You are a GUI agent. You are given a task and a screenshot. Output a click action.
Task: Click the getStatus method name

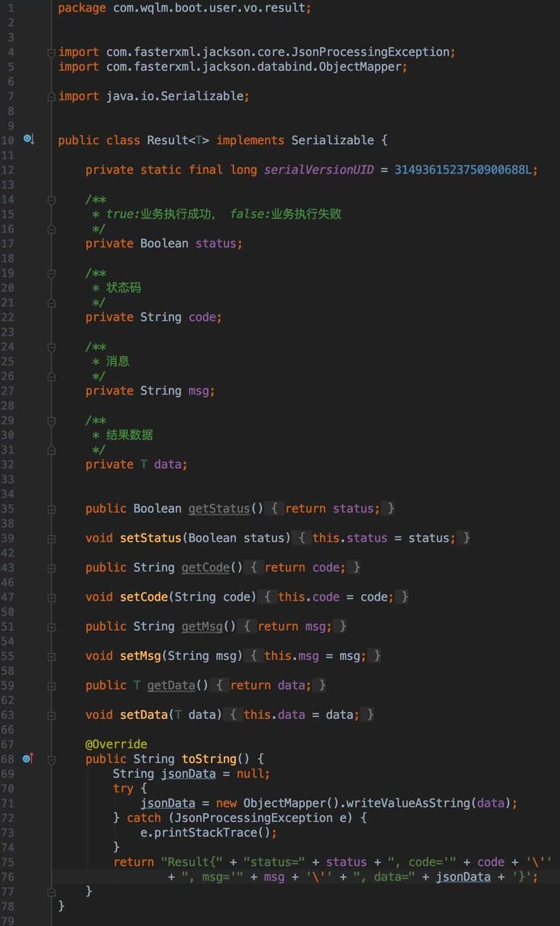219,509
